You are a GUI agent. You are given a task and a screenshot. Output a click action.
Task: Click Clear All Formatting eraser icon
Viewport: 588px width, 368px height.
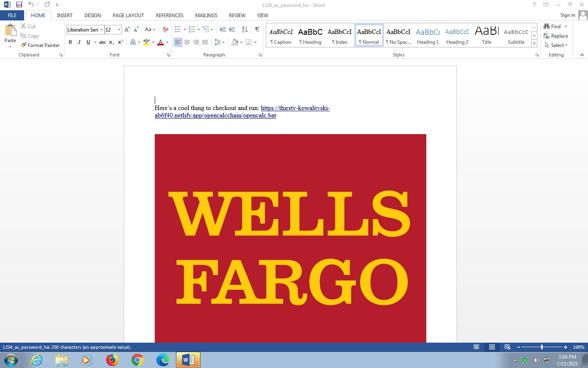pyautogui.click(x=165, y=30)
